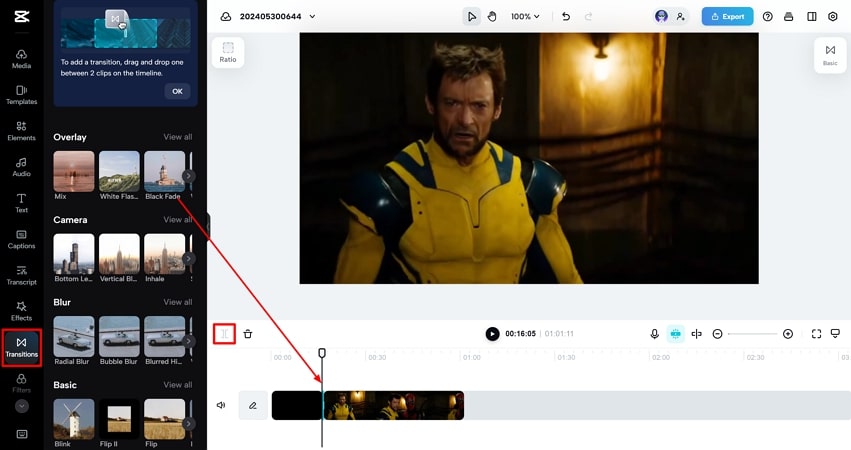Edit track cover pencil icon
Viewport: 851px width, 450px height.
coord(253,405)
